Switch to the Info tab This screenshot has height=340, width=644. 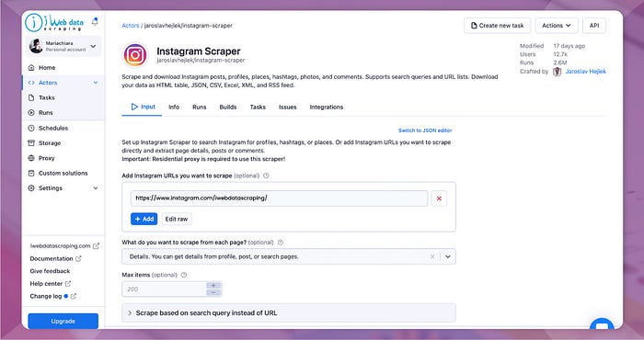[174, 107]
